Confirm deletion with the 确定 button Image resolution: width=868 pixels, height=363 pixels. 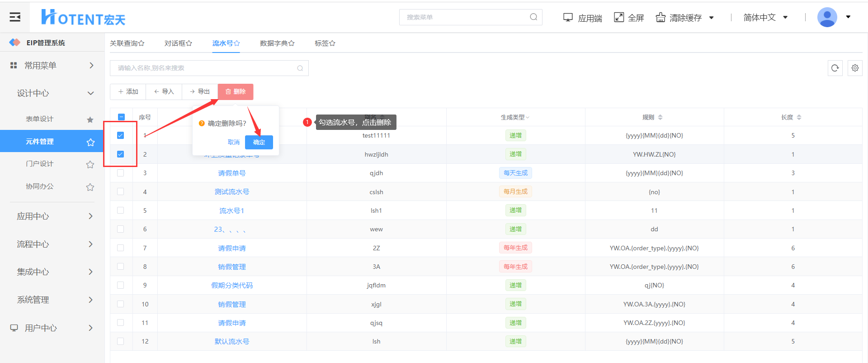pos(259,142)
